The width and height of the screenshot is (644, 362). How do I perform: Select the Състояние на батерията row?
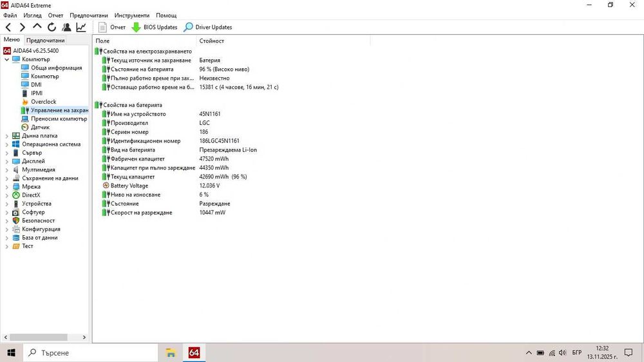(176, 69)
